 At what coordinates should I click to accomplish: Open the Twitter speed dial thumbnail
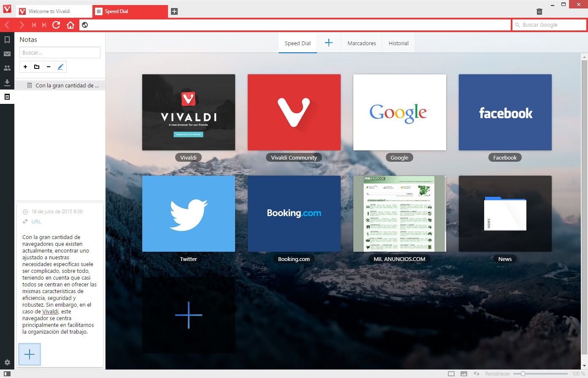189,214
